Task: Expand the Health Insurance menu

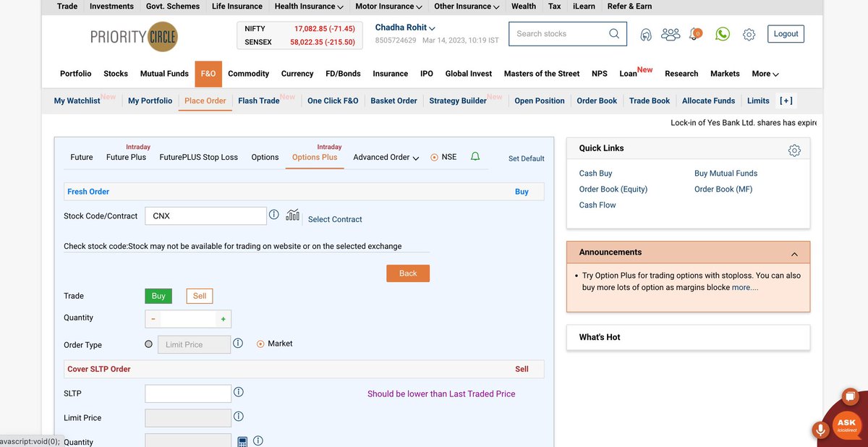Action: [309, 6]
